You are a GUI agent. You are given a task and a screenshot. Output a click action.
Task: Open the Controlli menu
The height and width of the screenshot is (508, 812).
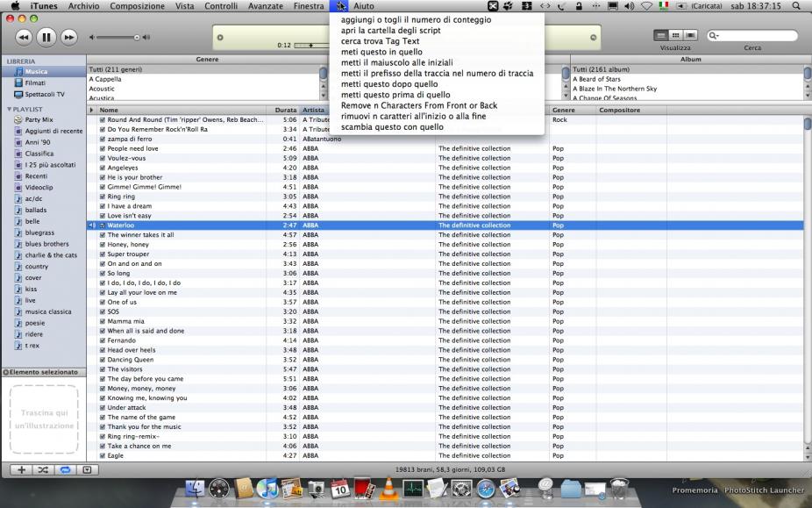click(221, 6)
